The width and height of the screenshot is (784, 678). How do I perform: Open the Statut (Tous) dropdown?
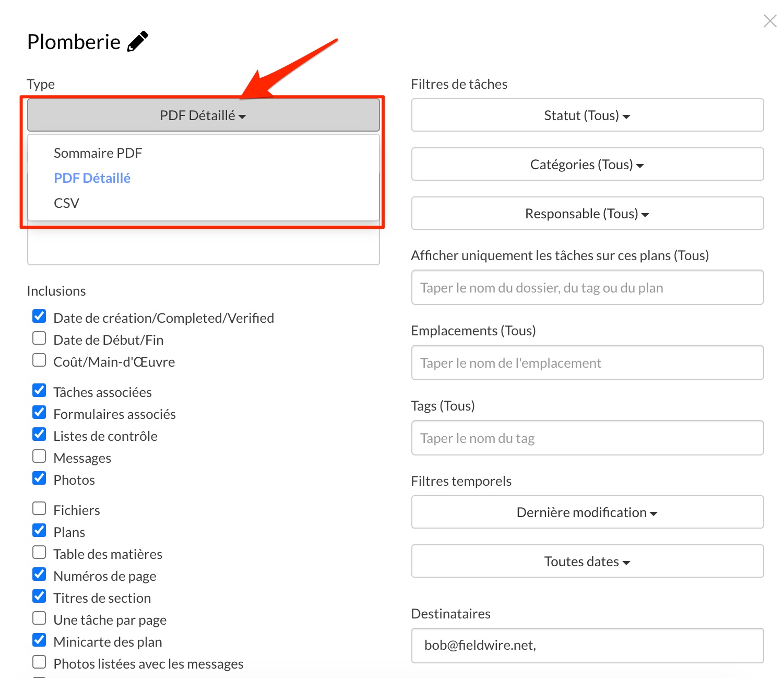coord(587,115)
